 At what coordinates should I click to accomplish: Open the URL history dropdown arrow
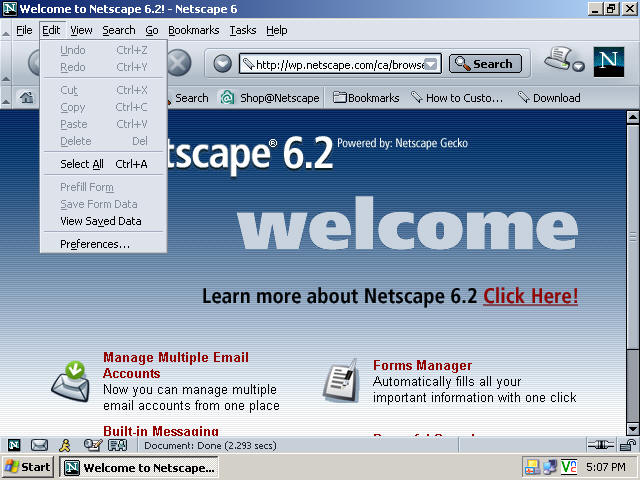(431, 64)
